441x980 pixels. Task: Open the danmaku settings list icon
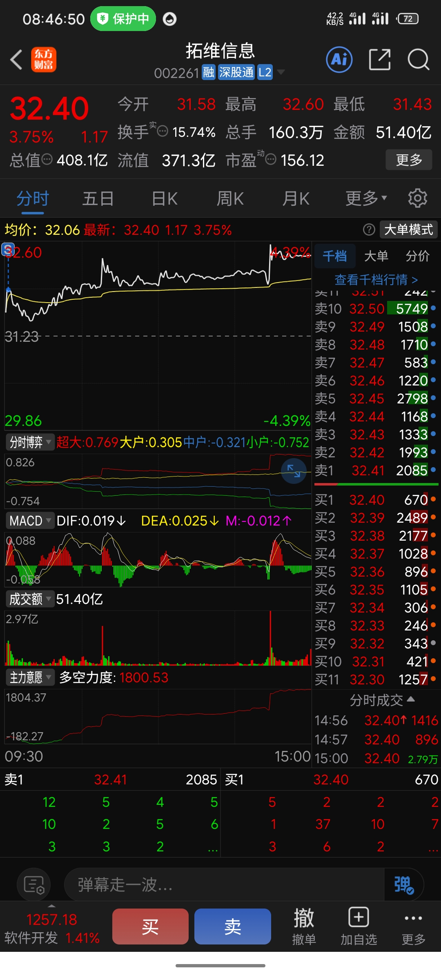point(34,885)
